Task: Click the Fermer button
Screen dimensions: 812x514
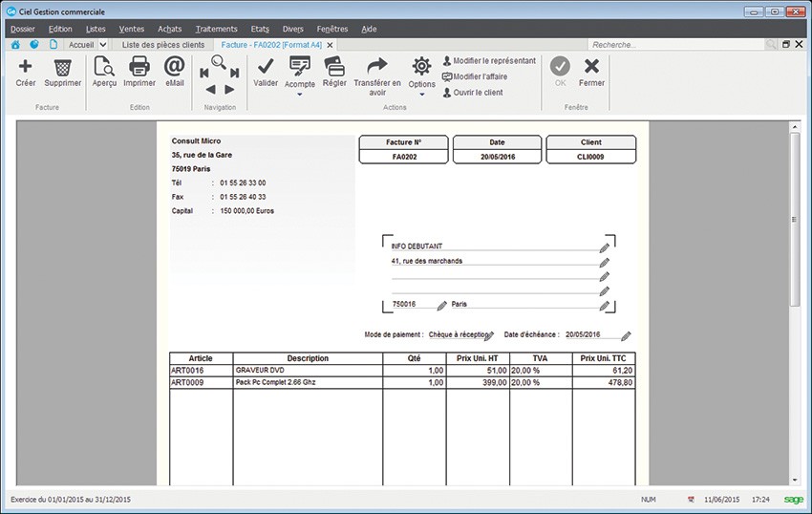Action: pos(591,71)
